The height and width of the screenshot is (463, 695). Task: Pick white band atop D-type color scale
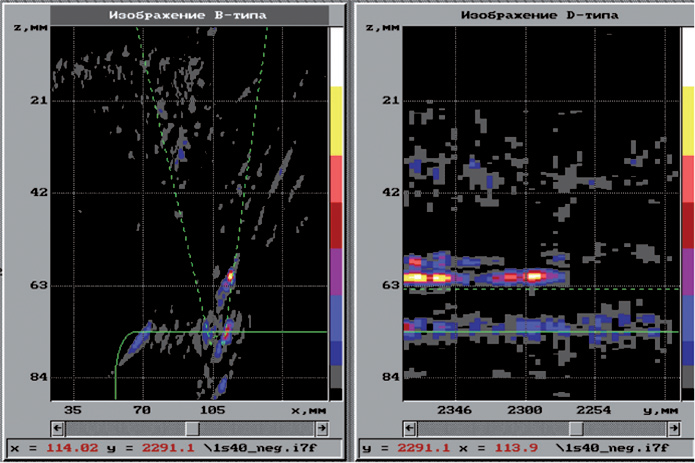[x=687, y=55]
